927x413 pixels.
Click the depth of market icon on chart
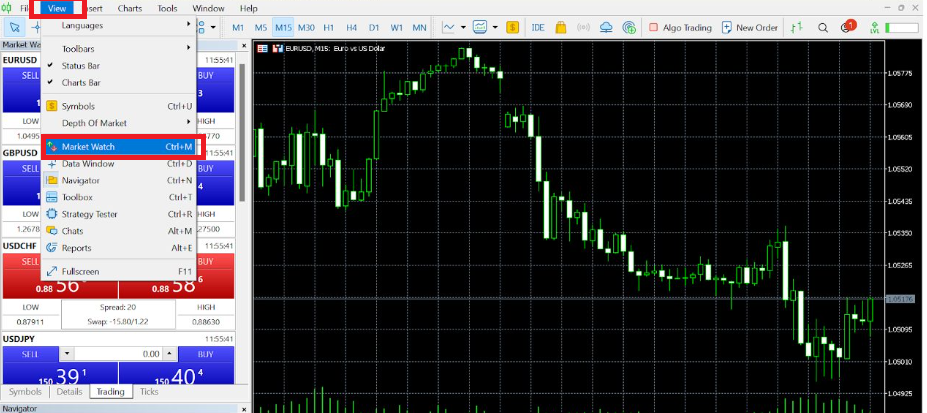click(277, 48)
